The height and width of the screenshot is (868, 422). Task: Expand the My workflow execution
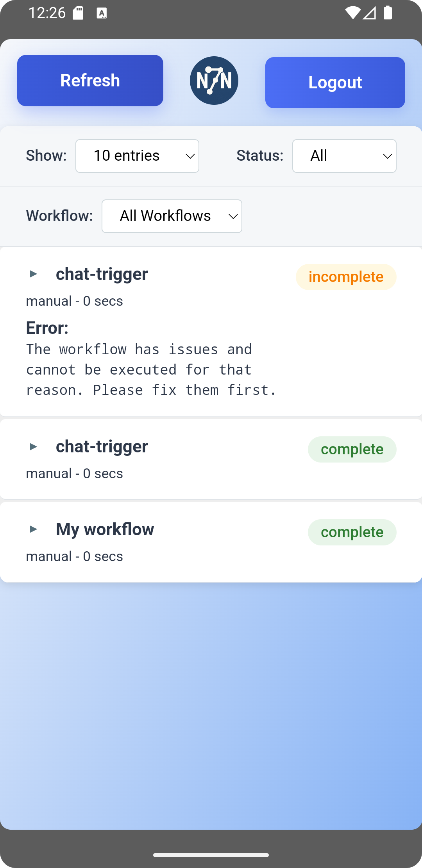click(x=33, y=529)
